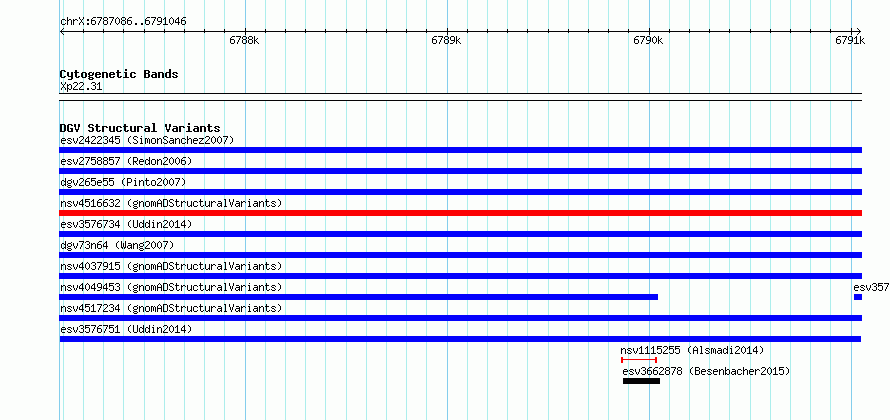Open esv3662878 (Besenbacher2015) variant label
This screenshot has height=420, width=890.
pos(707,372)
